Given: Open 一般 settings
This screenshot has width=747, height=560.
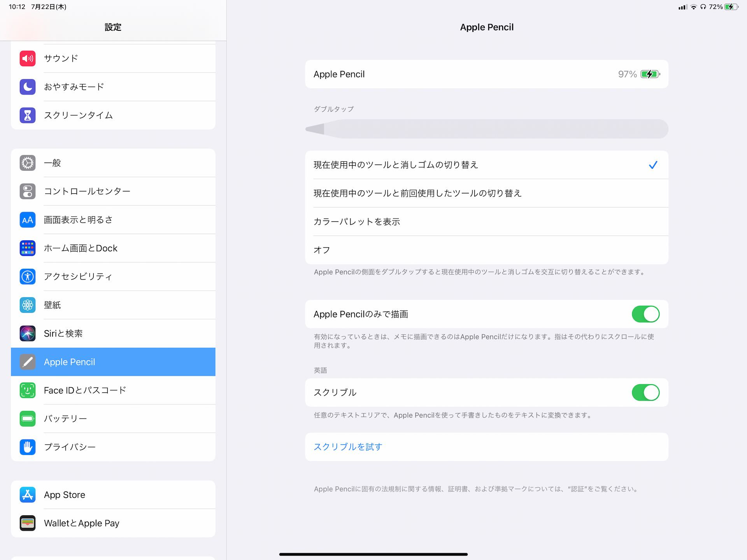Looking at the screenshot, I should 113,163.
